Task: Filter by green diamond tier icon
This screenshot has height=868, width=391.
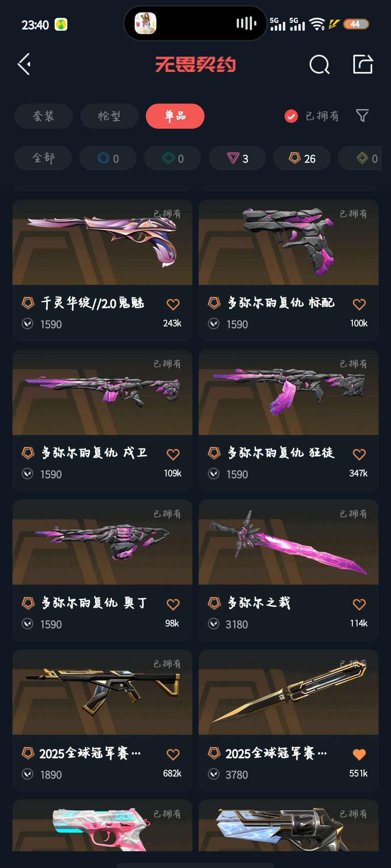Action: click(173, 158)
